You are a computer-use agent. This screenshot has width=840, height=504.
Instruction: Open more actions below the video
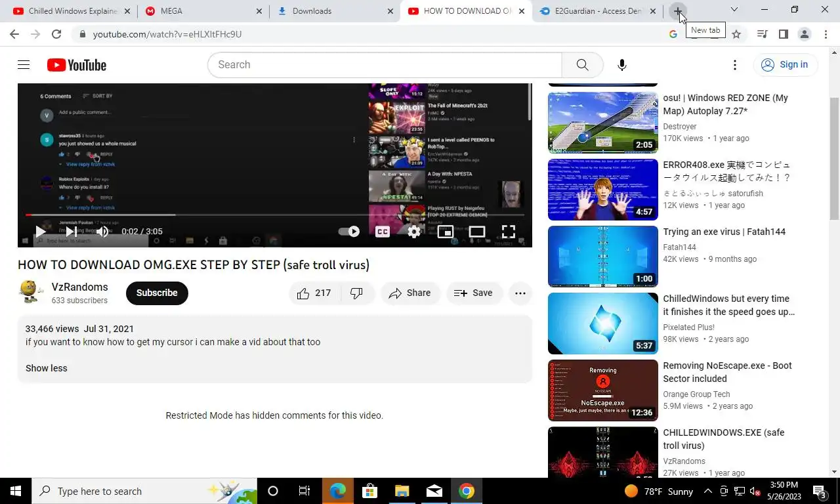[x=520, y=293]
